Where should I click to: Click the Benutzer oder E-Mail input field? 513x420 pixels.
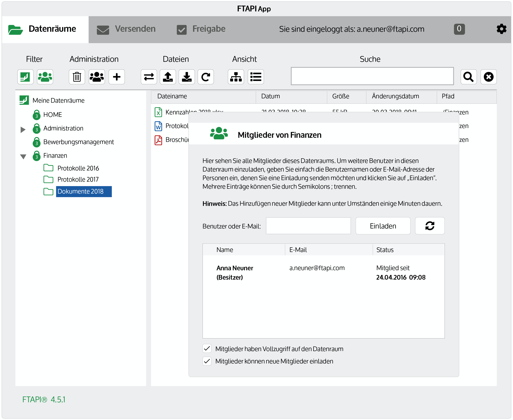[x=308, y=226]
